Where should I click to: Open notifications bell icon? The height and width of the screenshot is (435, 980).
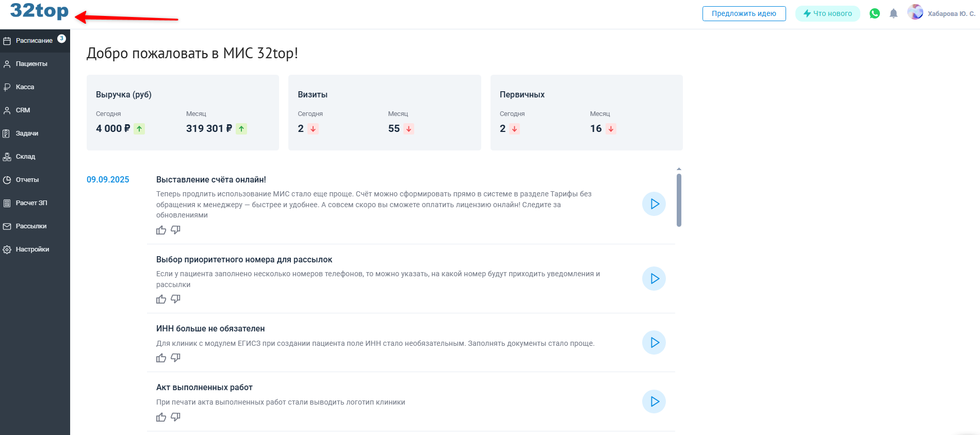[893, 13]
